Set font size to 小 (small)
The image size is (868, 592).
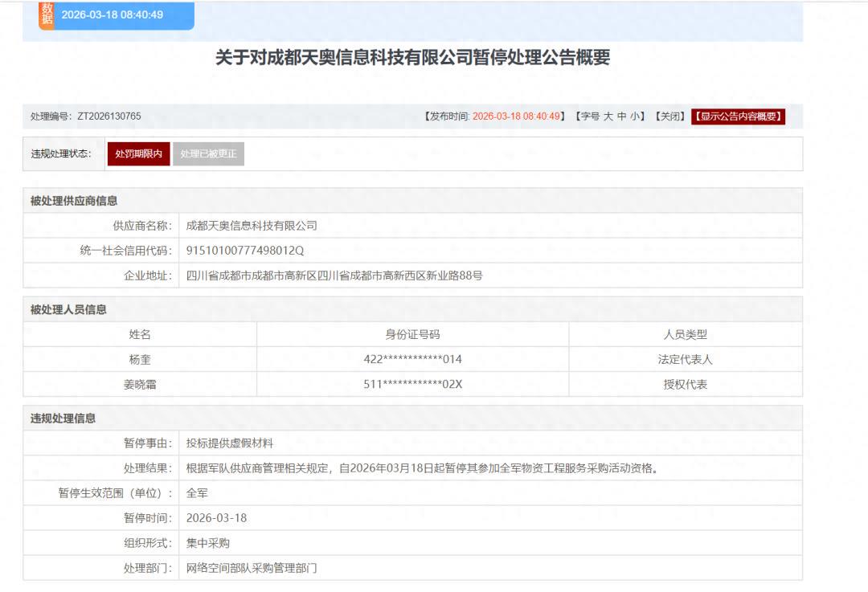635,116
